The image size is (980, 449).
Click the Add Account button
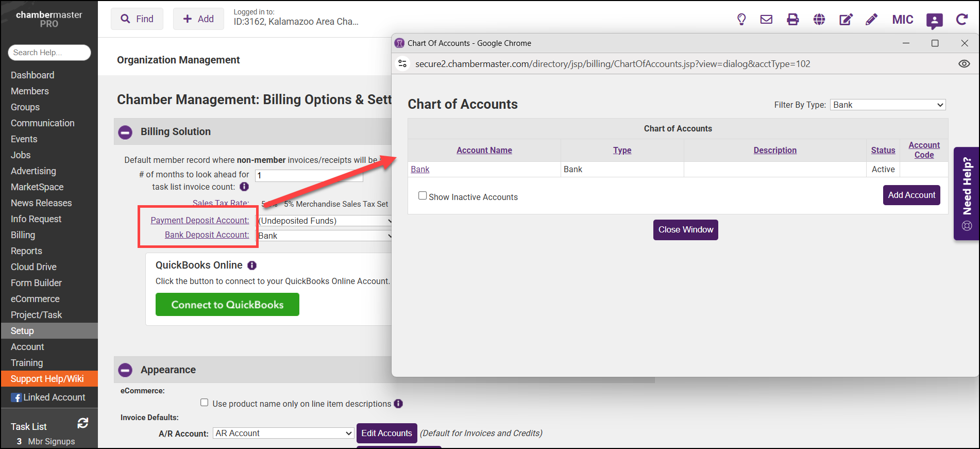pos(911,195)
